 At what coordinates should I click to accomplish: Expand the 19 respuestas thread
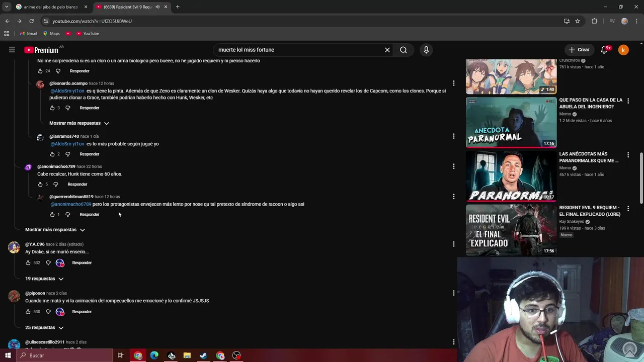[x=44, y=279]
